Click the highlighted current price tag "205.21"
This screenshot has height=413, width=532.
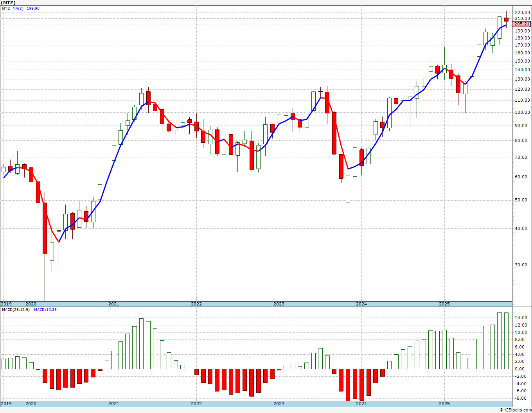522,24
